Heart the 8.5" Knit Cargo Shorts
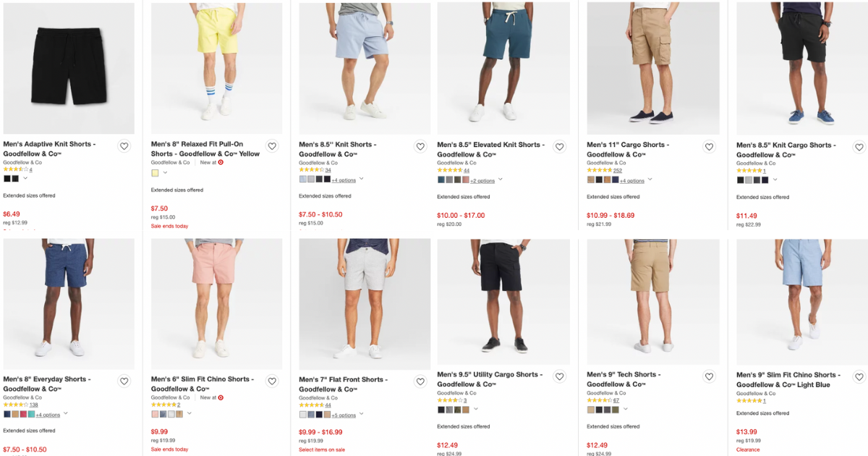The width and height of the screenshot is (868, 456). [859, 146]
